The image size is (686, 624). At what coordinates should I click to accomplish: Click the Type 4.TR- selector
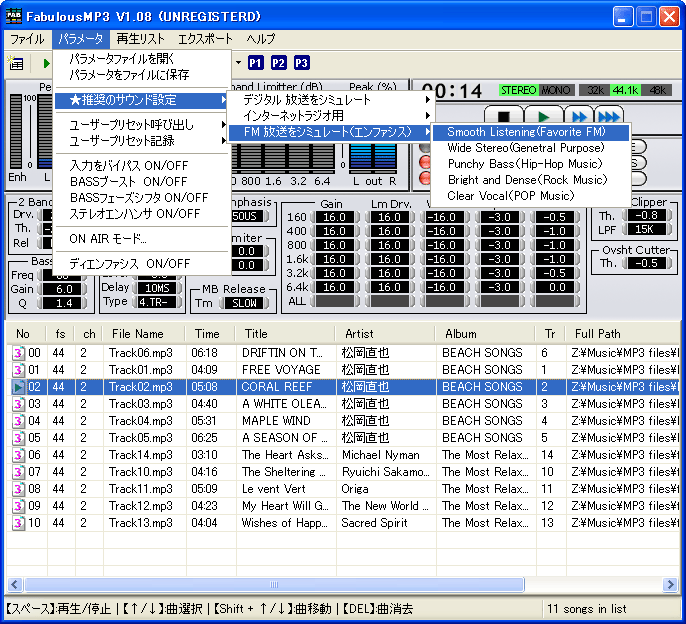(x=157, y=302)
